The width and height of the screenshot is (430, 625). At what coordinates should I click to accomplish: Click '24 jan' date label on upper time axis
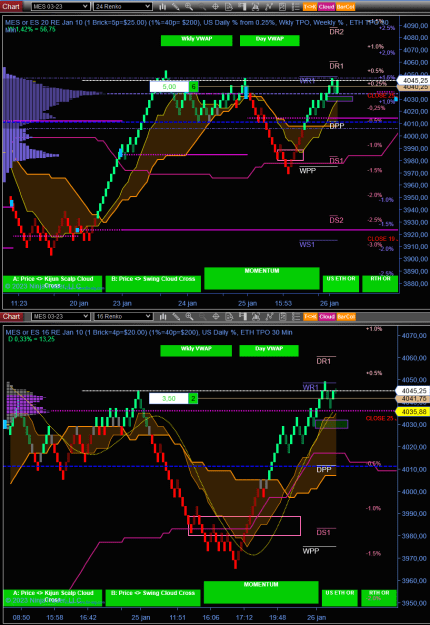pyautogui.click(x=187, y=303)
